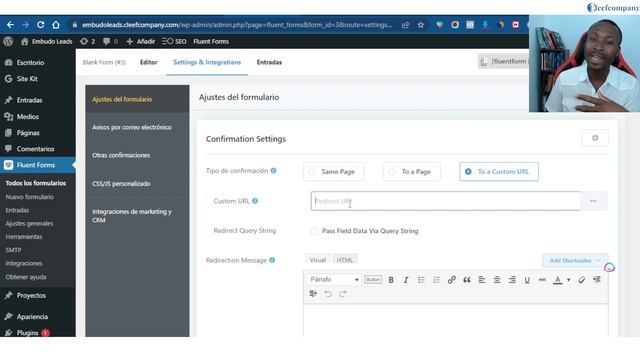Select the To a Page confirmation option

(x=412, y=171)
